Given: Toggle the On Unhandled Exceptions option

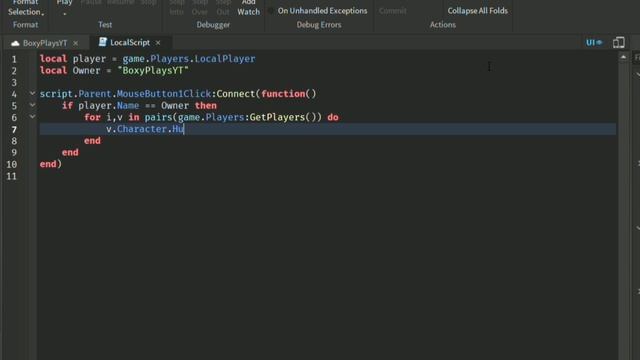Looking at the screenshot, I should coord(318,11).
